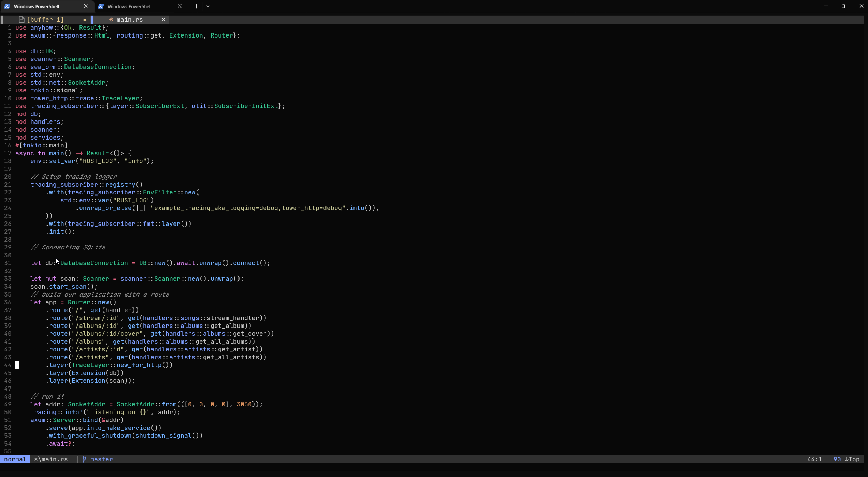Click 'into_make_service' on line 52
868x477 pixels.
[x=118, y=428]
